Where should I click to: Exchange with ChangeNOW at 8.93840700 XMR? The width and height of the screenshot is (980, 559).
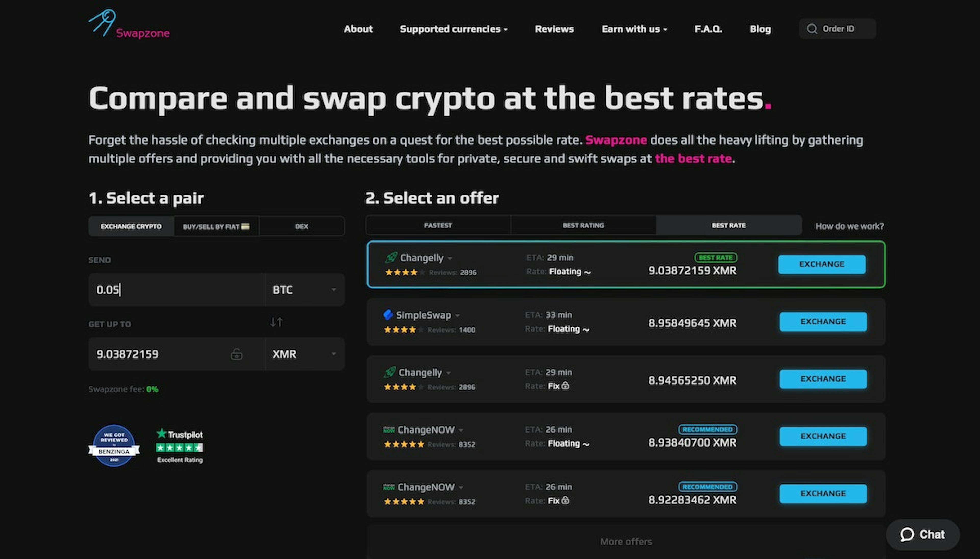[823, 436]
